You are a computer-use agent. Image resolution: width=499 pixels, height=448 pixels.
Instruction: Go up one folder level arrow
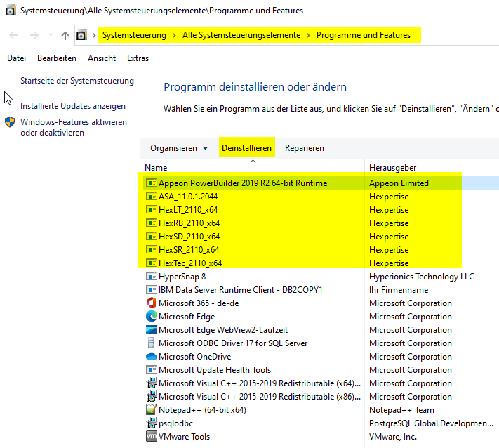[x=65, y=35]
